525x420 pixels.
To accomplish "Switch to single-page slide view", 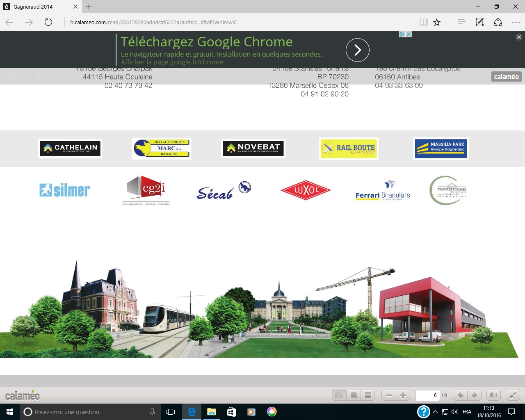I will pos(353,395).
